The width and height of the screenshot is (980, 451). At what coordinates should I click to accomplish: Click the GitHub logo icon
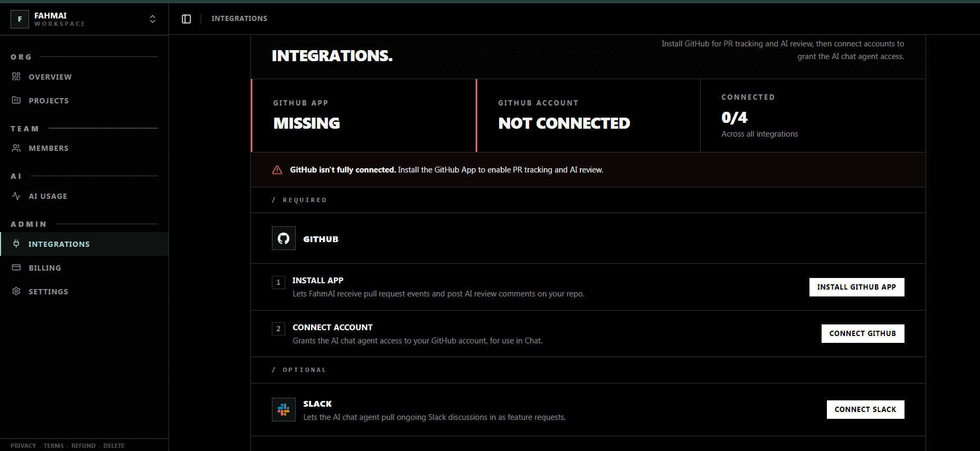284,238
